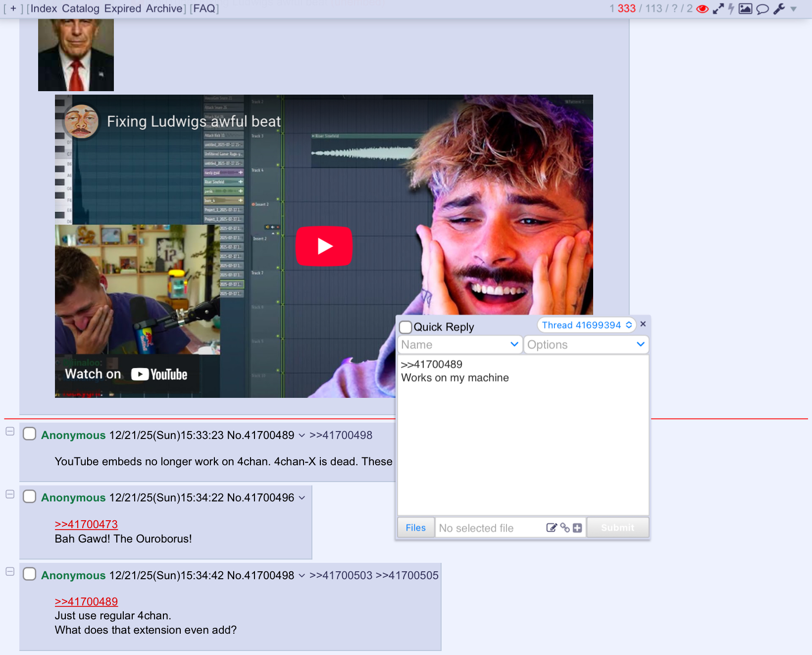Check the checkbox for post No.41700498
Screen dimensions: 812x655
pos(30,574)
